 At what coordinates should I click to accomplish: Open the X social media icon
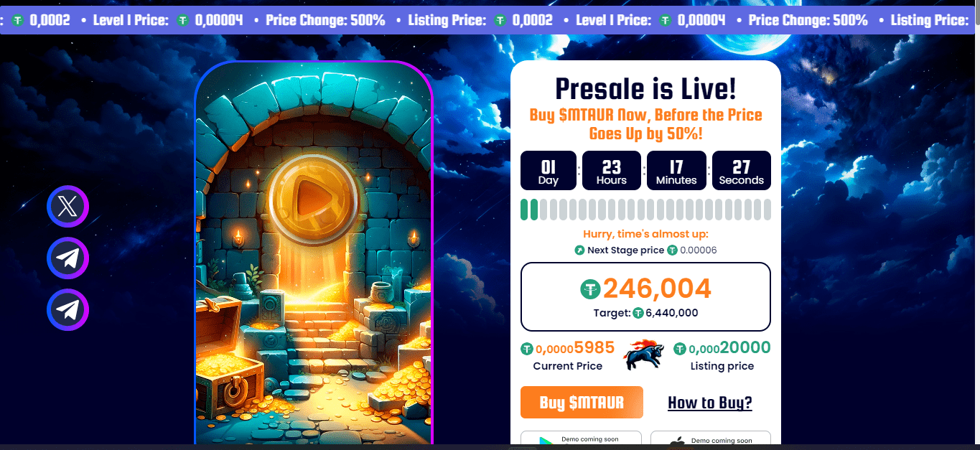[67, 207]
